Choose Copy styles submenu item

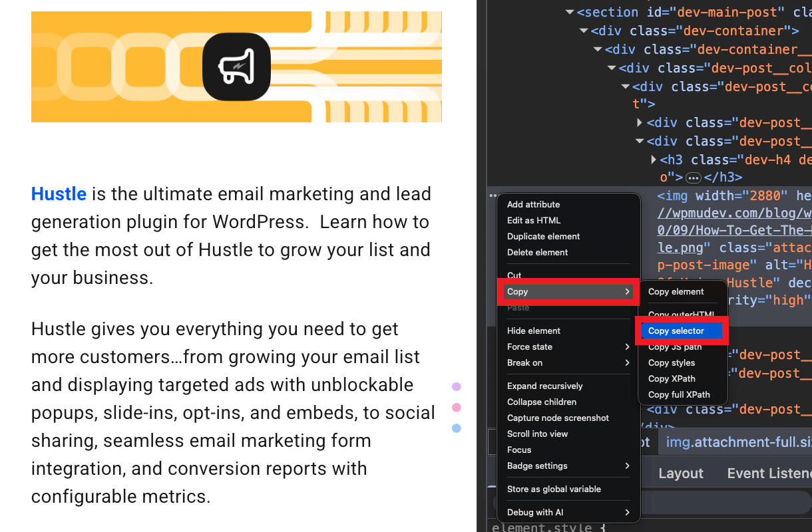click(x=672, y=362)
